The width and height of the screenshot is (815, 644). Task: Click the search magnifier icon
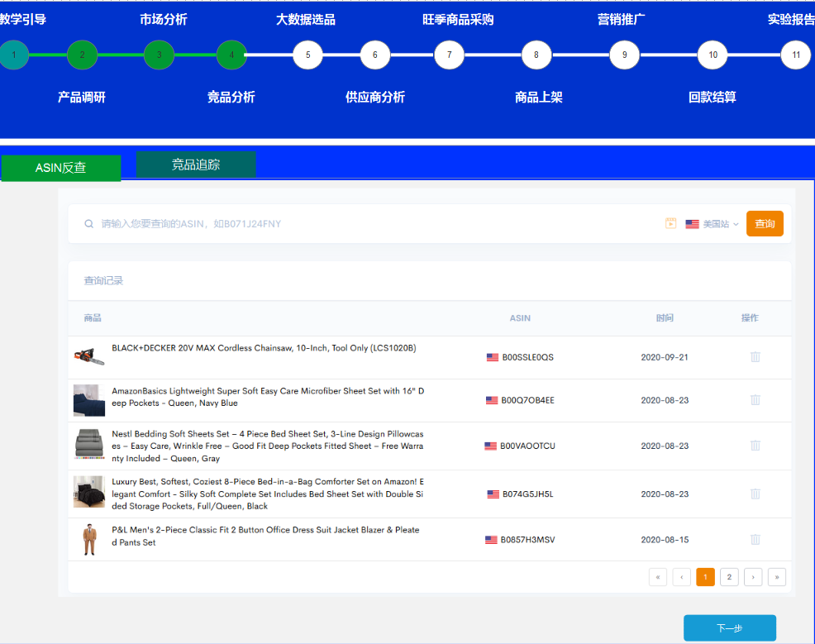tap(88, 224)
